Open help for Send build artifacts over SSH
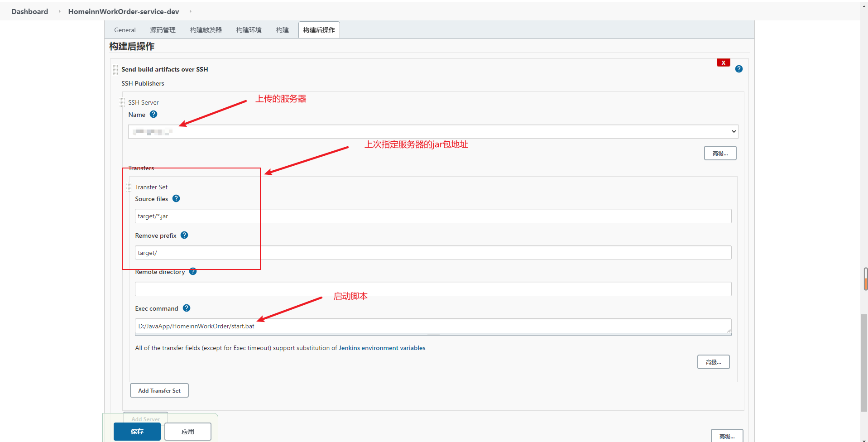The width and height of the screenshot is (868, 442). (x=739, y=69)
